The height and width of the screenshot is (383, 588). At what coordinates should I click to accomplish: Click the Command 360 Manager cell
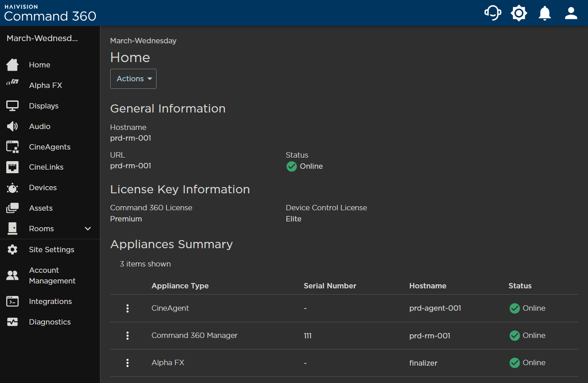click(x=195, y=335)
